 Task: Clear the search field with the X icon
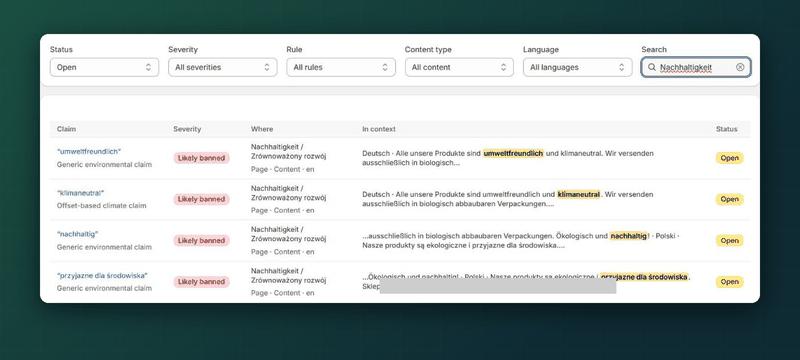coord(740,67)
